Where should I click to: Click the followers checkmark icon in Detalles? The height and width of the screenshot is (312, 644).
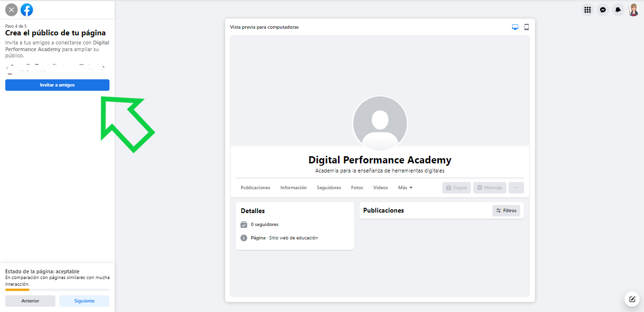(244, 225)
